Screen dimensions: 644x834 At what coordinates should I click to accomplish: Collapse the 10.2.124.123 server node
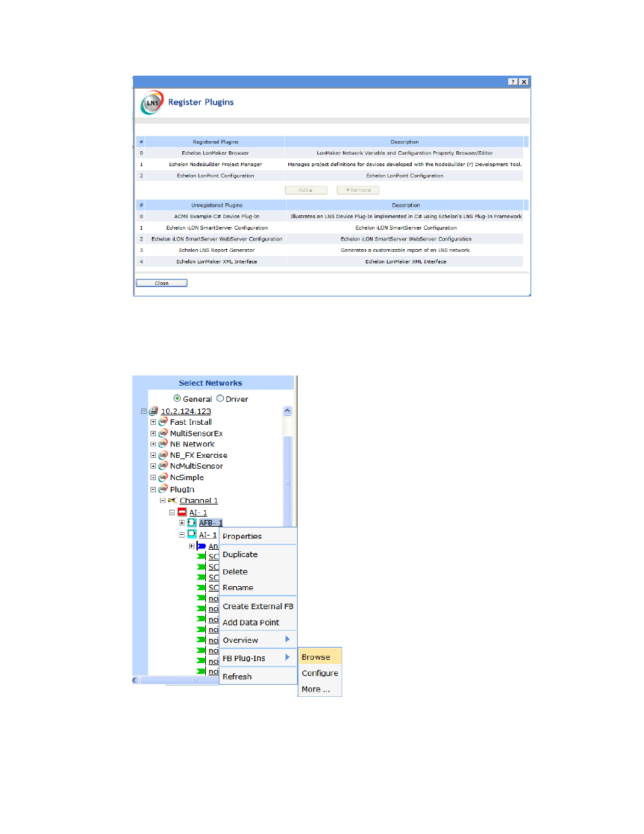pyautogui.click(x=144, y=411)
